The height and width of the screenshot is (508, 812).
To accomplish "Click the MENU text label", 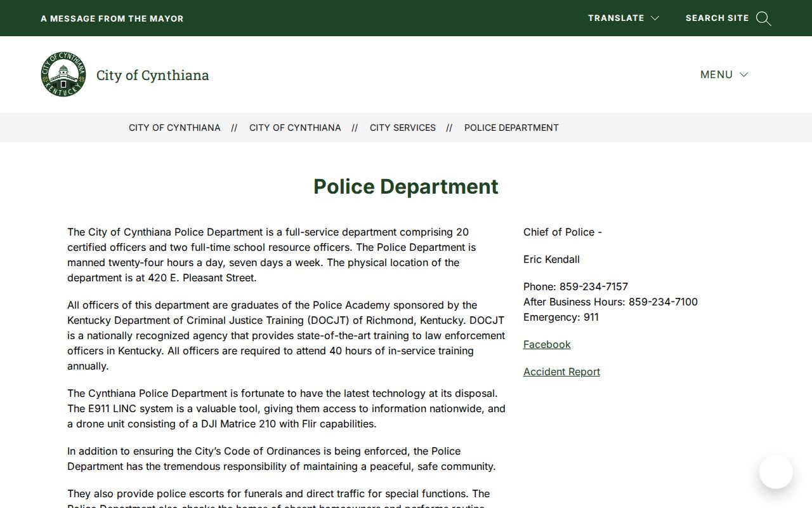I will [x=716, y=74].
